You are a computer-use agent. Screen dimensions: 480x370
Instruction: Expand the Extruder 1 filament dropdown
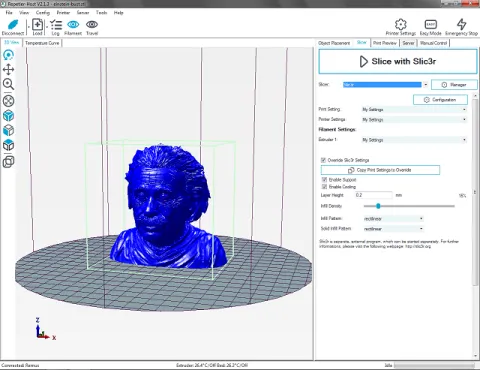414,140
